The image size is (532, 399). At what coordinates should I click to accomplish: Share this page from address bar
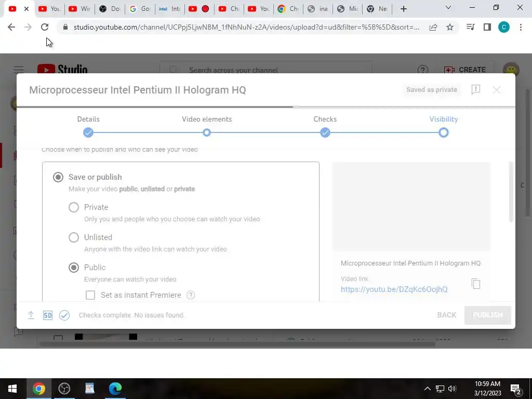coord(433,27)
